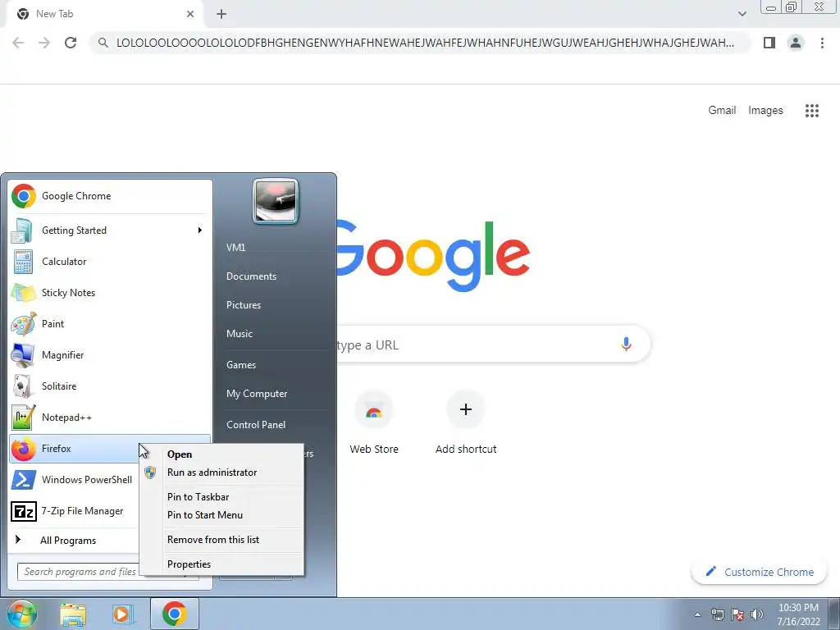Open Windows Media Player from the taskbar
The width and height of the screenshot is (840, 630).
coord(123,614)
